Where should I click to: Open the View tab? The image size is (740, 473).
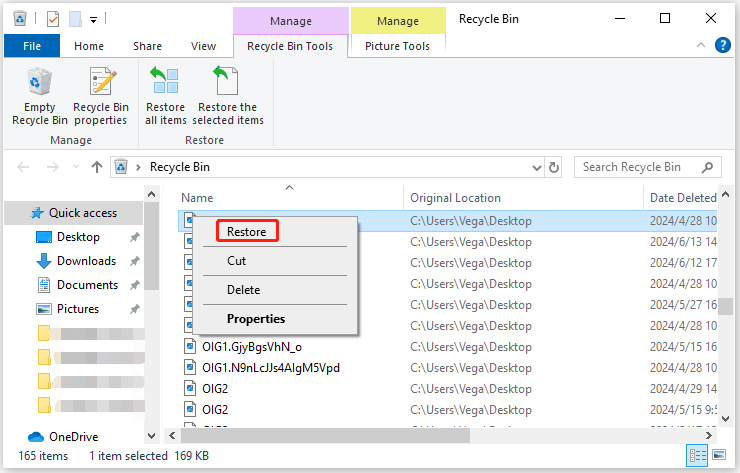(x=203, y=46)
